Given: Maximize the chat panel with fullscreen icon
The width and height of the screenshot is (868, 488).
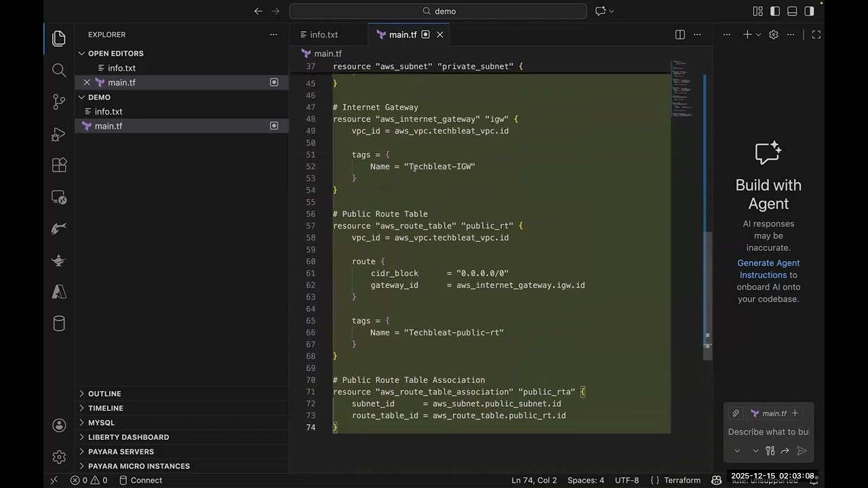Looking at the screenshot, I should (816, 35).
